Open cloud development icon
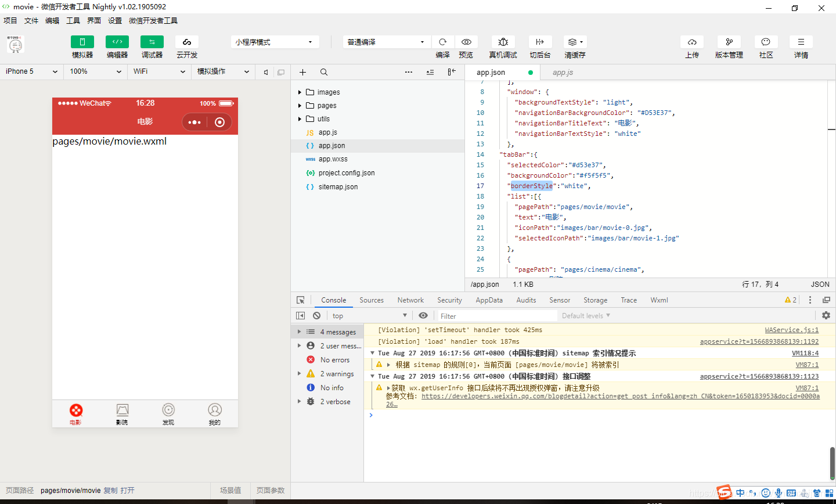 click(187, 42)
